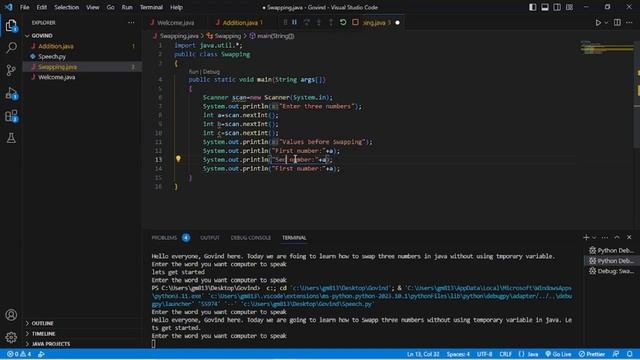Switch to the Debug Console tab

[251, 238]
